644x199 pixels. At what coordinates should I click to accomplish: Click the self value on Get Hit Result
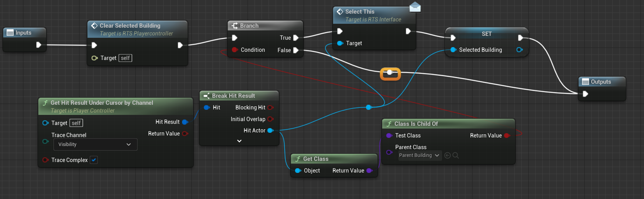(76, 123)
